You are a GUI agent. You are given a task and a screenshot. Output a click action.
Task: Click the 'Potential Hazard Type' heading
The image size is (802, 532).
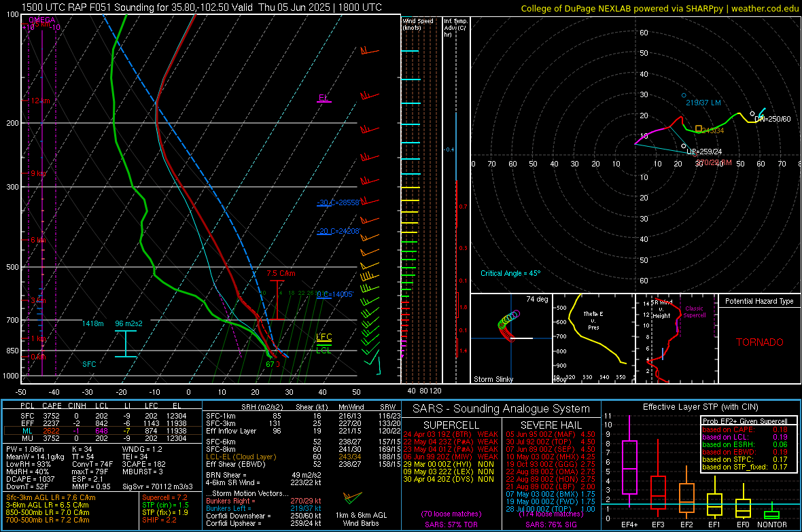759,301
